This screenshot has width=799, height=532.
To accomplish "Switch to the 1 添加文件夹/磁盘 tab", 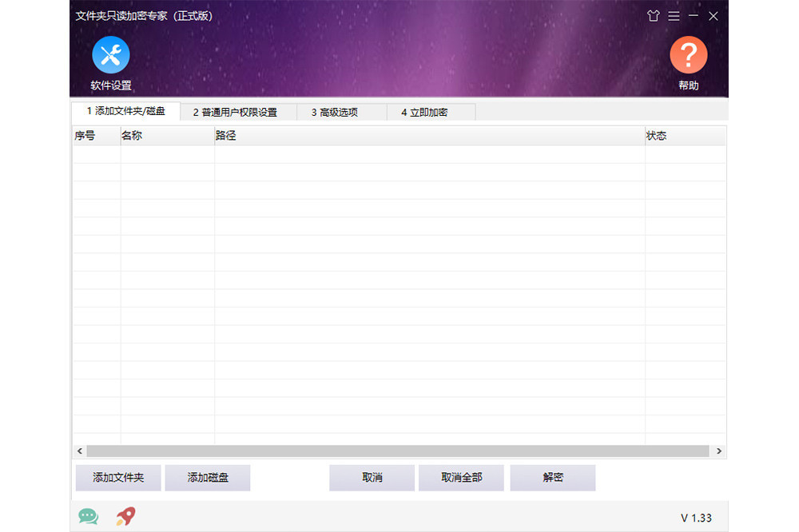I will tap(125, 111).
